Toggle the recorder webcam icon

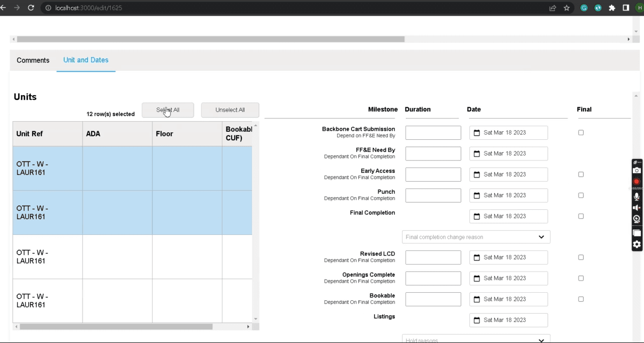(636, 219)
